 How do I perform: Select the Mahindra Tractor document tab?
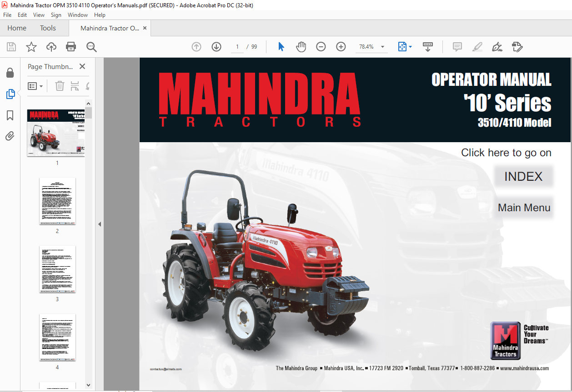[x=110, y=28]
